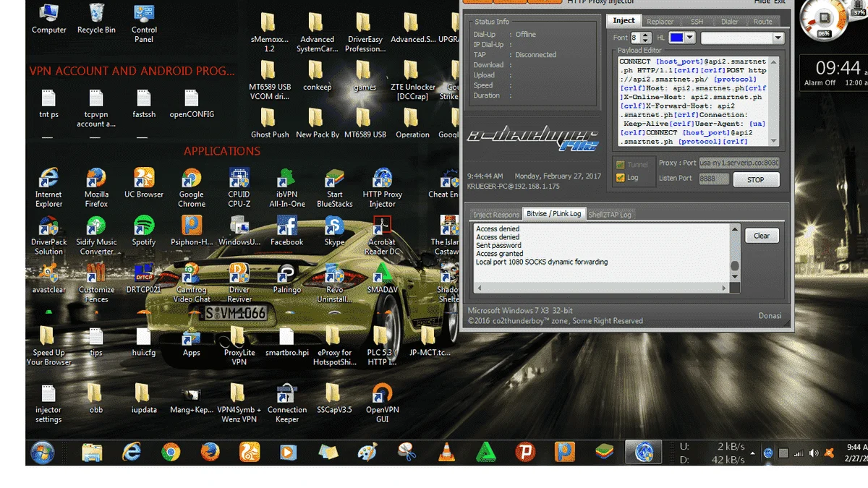Open the Connection Keeper desktop icon
The height and width of the screenshot is (488, 868).
(x=286, y=403)
